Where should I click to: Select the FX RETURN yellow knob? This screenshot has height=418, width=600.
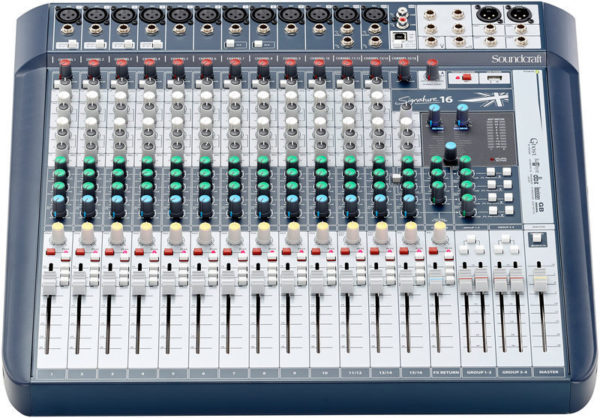[440, 232]
